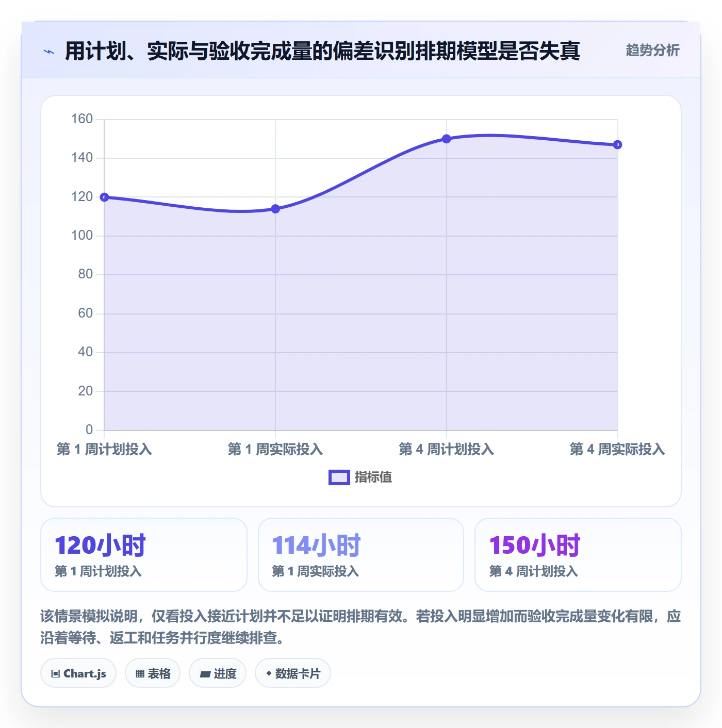Click the 表格 tag chip
The image size is (722, 728).
point(153,673)
